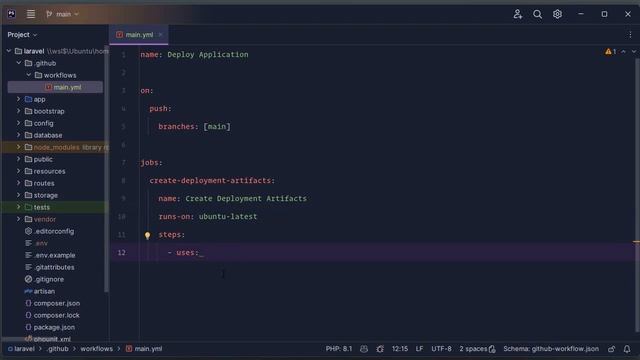Expand the resources folder
This screenshot has height=360, width=640.
pos(18,171)
